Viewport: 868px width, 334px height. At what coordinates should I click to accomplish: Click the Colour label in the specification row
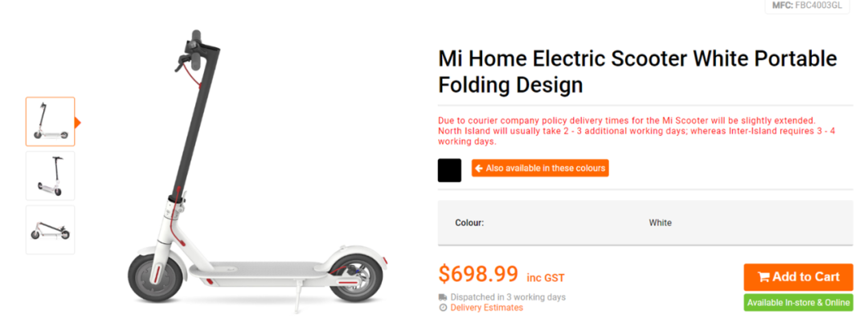point(469,222)
